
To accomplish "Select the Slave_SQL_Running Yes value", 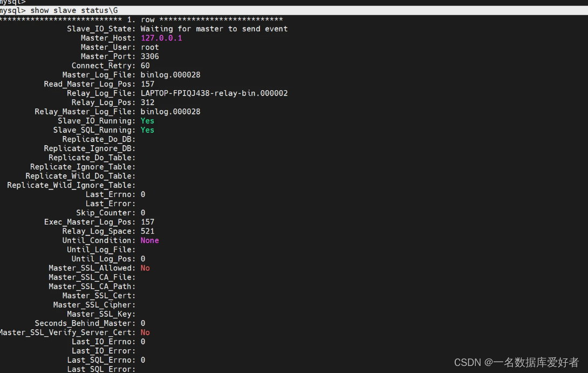I will click(147, 130).
